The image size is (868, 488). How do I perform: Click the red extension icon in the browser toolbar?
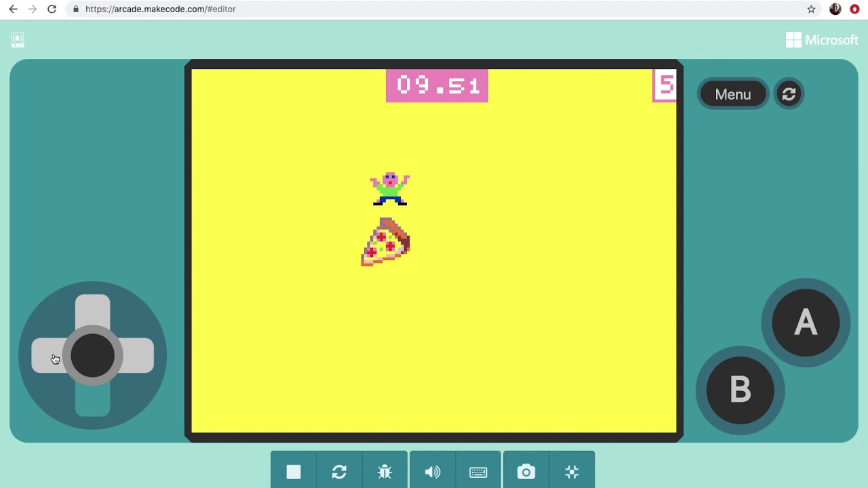click(854, 9)
